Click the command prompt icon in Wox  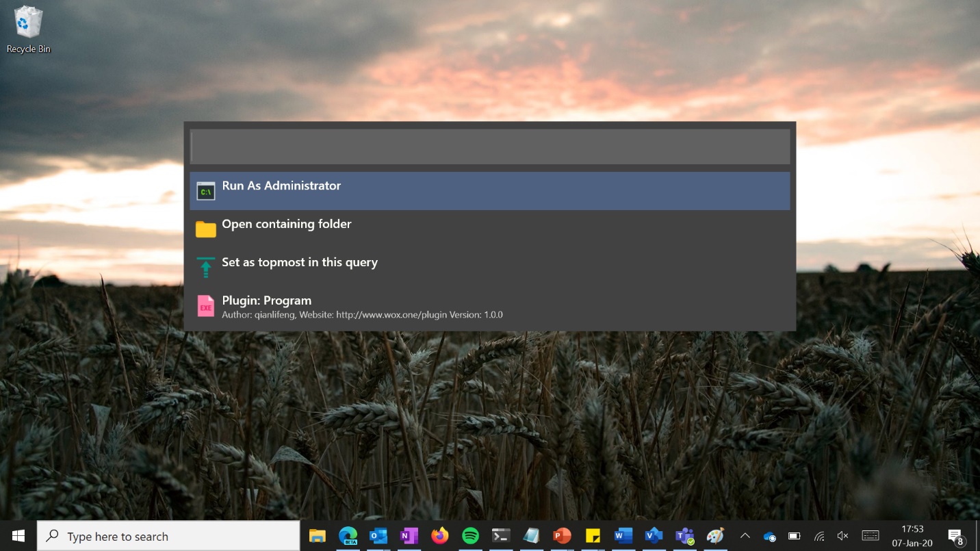click(x=206, y=191)
